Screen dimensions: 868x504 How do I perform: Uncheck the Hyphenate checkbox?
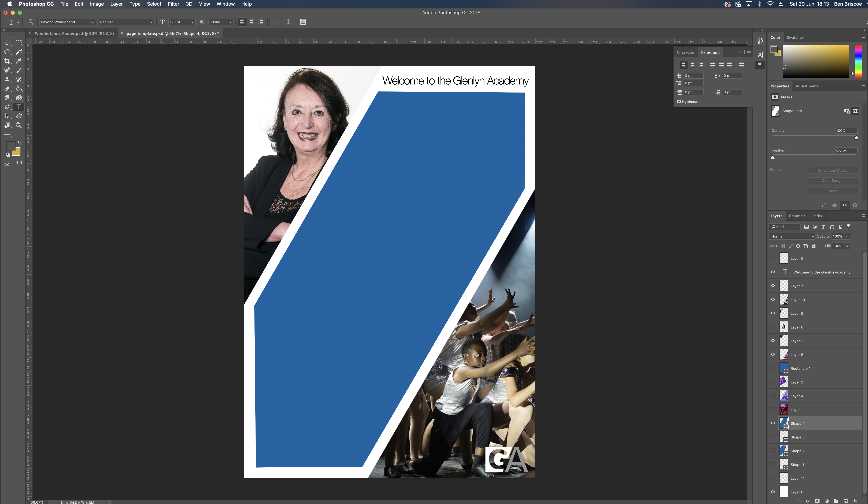pos(679,102)
